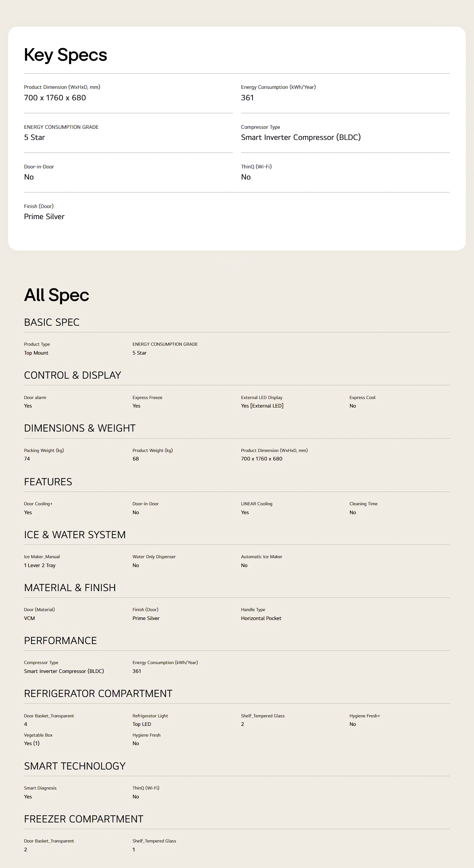This screenshot has width=474, height=868.
Task: Click the Top LED refrigerator light value
Action: [142, 724]
